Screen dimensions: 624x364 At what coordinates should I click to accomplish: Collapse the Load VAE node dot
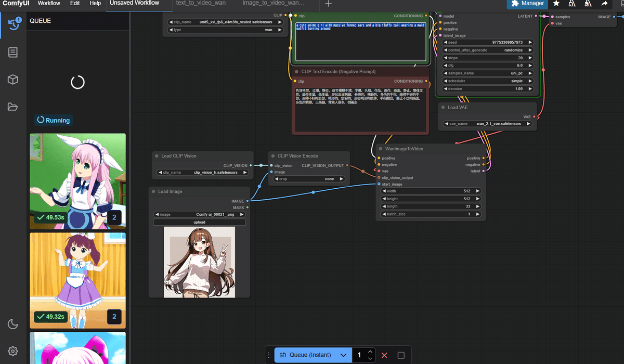tap(443, 107)
